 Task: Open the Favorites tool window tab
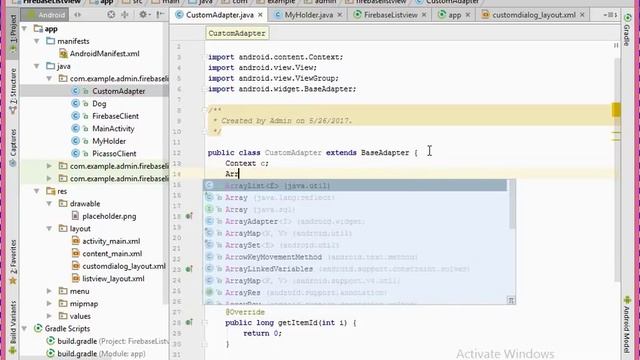pos(13,262)
